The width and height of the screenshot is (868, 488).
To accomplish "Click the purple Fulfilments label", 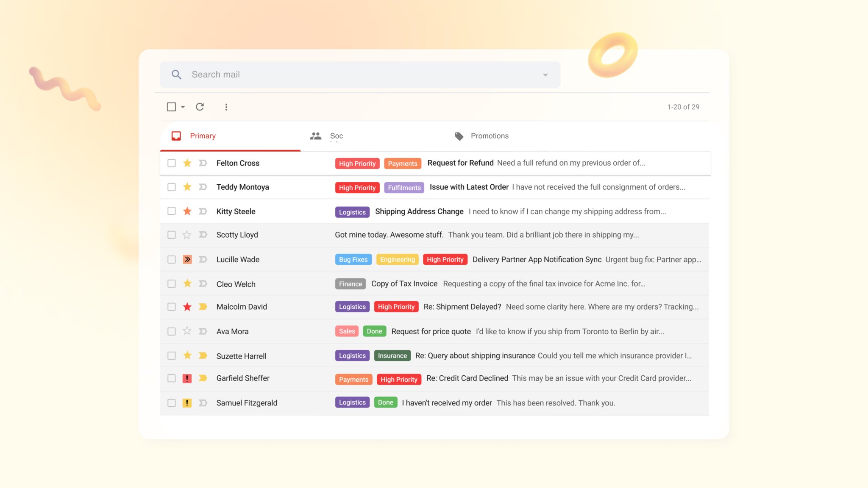I will (x=404, y=188).
